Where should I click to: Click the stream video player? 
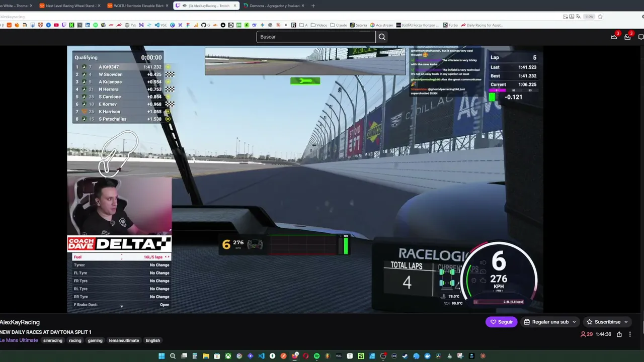(305, 179)
